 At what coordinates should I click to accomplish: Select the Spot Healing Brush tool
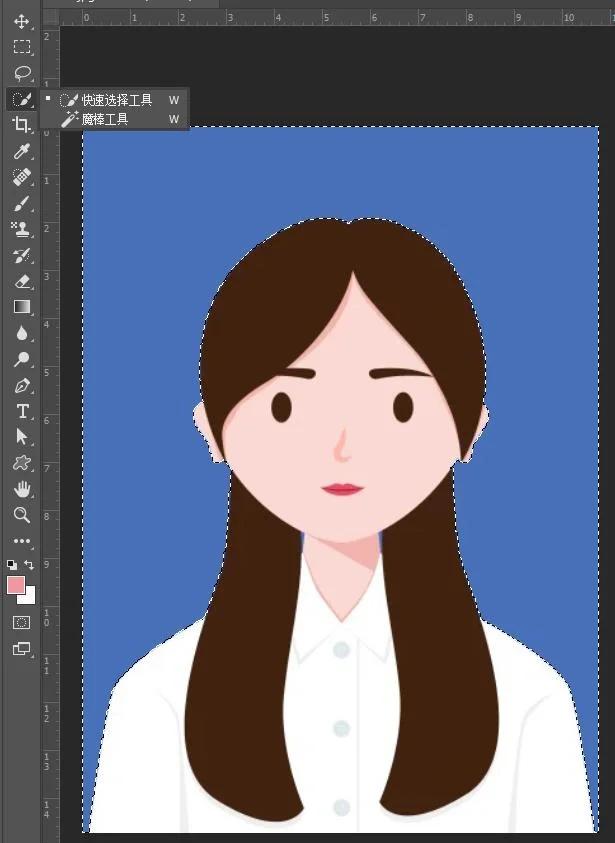click(21, 177)
